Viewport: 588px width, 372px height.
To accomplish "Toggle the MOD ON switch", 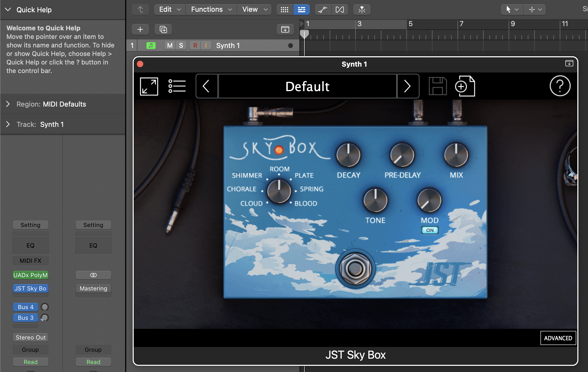I will point(430,230).
